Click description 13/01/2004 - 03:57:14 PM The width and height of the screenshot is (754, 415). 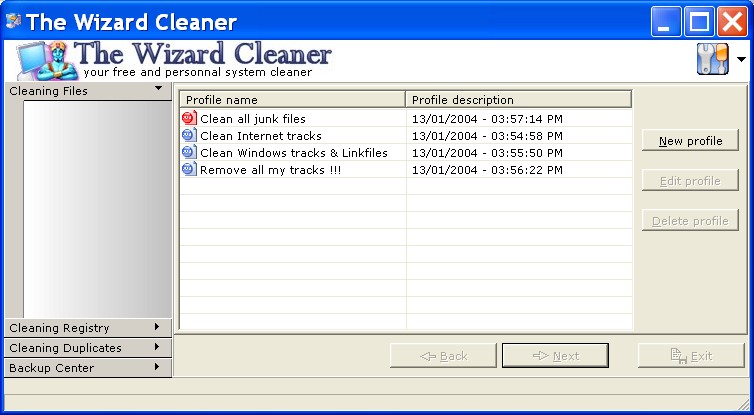point(487,119)
